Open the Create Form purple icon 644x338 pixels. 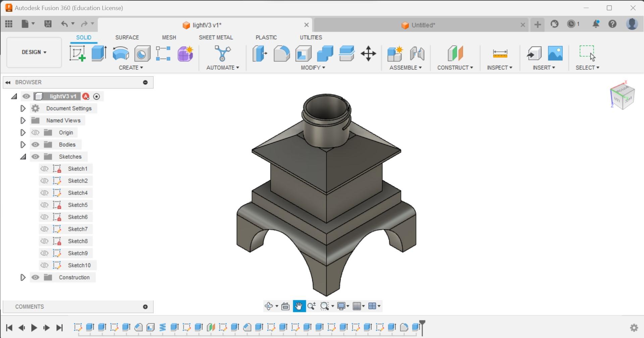pyautogui.click(x=185, y=54)
